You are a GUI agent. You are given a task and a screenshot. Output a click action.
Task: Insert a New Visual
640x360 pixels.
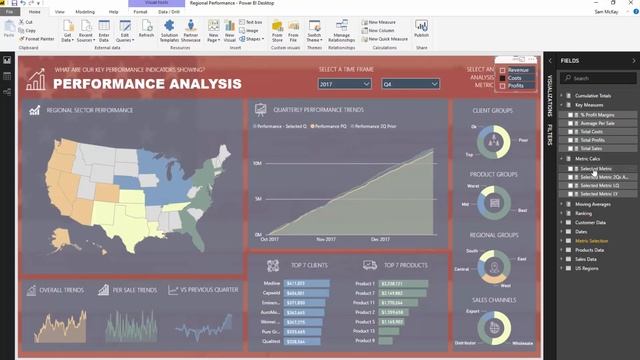point(230,31)
